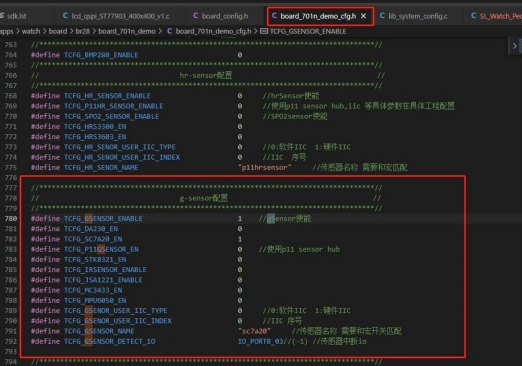The height and width of the screenshot is (366, 522).
Task: Switch to the board_config.h tab
Action: (x=220, y=16)
